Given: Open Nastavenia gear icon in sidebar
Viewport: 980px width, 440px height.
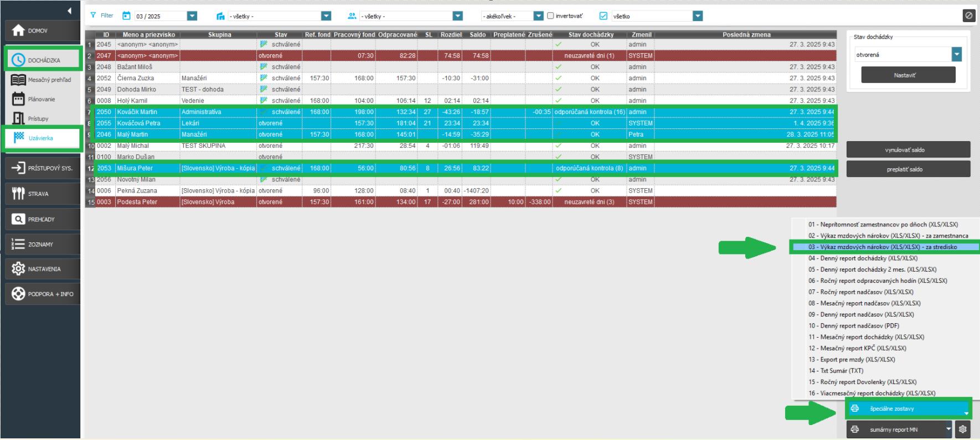Looking at the screenshot, I should click(x=19, y=269).
